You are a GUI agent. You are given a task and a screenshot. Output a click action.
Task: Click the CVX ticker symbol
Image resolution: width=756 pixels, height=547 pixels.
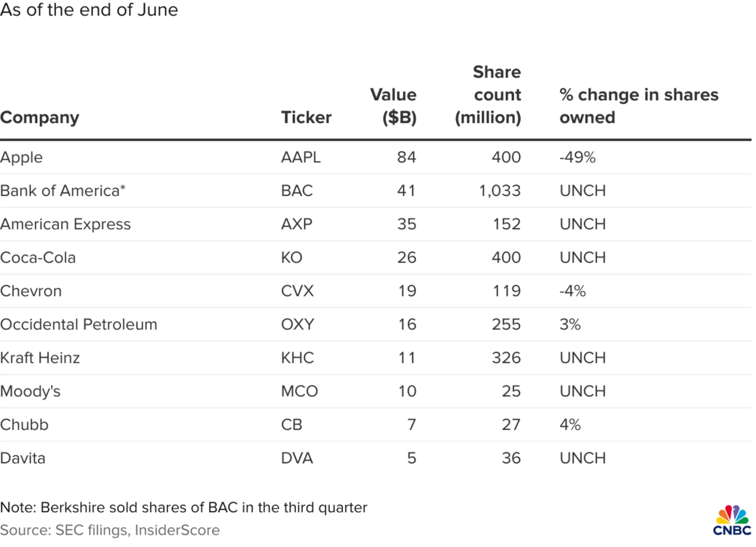coord(298,291)
